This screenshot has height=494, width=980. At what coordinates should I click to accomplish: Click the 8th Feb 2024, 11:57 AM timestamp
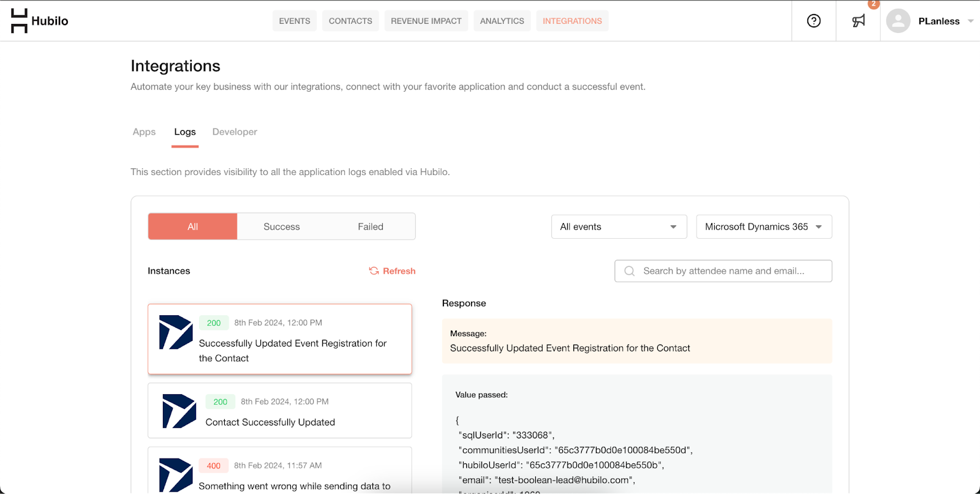point(278,465)
